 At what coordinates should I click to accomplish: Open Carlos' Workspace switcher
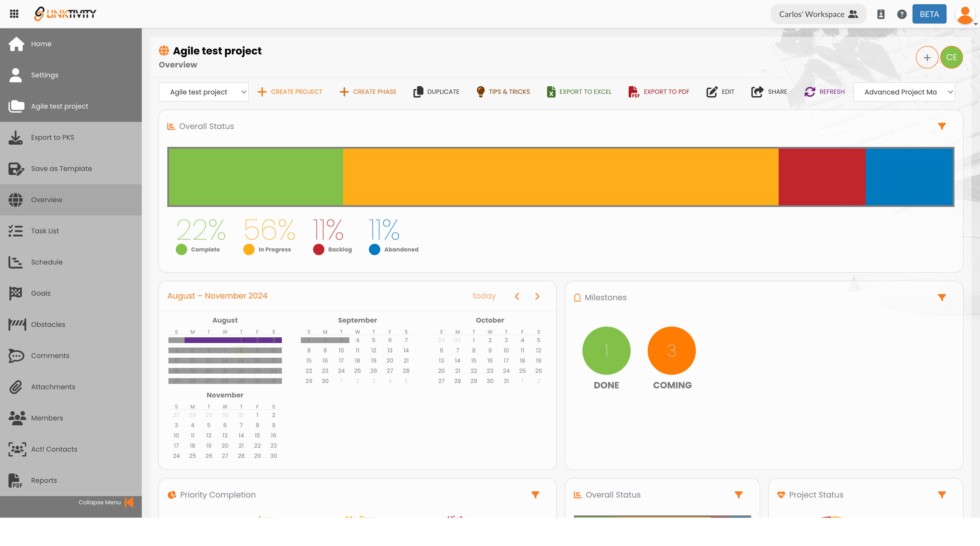818,14
